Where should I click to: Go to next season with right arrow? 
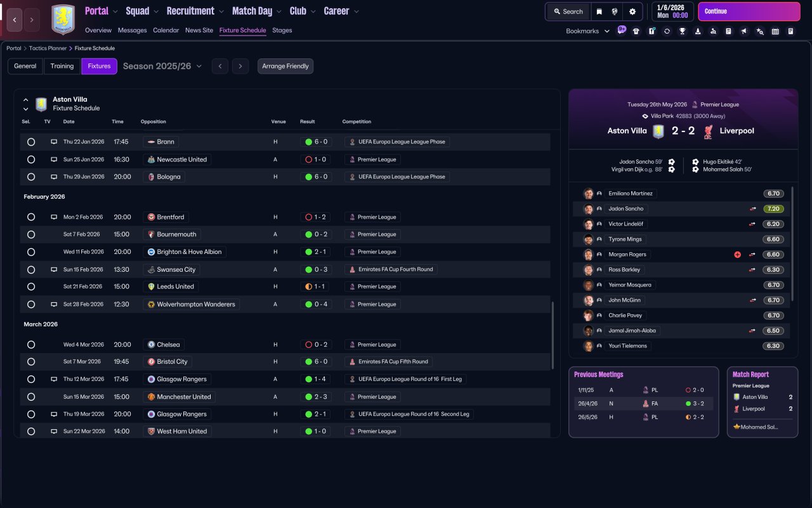(x=240, y=66)
